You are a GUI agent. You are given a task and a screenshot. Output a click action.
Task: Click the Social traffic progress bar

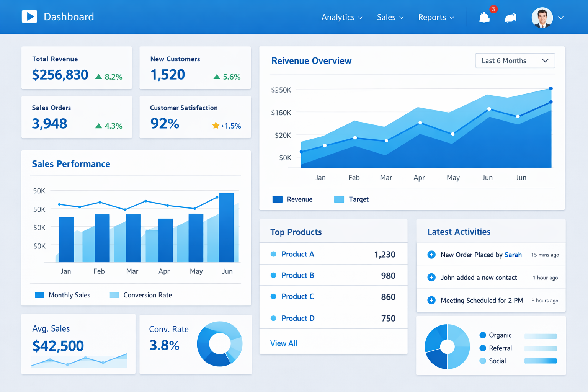(540, 361)
